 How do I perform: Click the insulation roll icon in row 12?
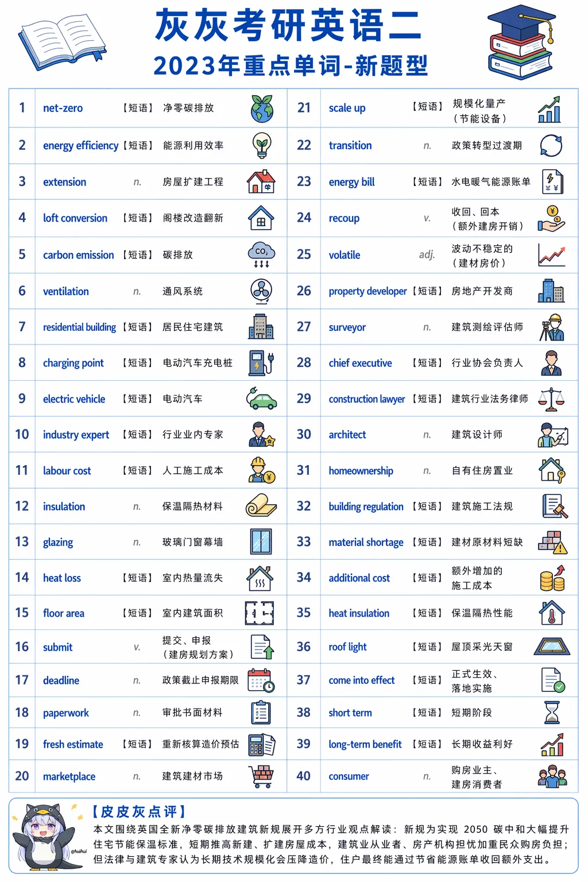click(x=261, y=506)
